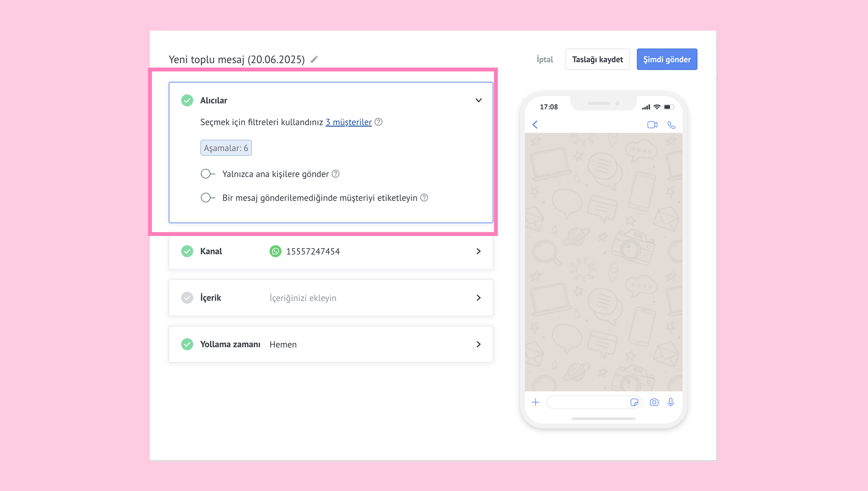Open help icon for Yalnızca ana kişilere gönder
This screenshot has height=491, width=868.
335,174
